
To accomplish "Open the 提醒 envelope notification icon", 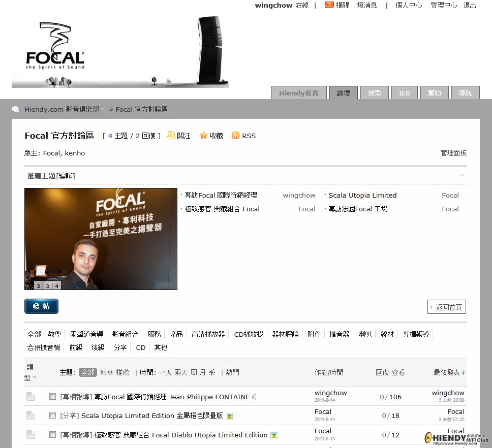I will [x=329, y=5].
